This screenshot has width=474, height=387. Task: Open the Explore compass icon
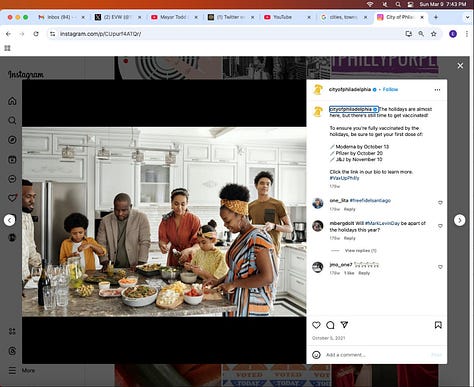[12, 140]
